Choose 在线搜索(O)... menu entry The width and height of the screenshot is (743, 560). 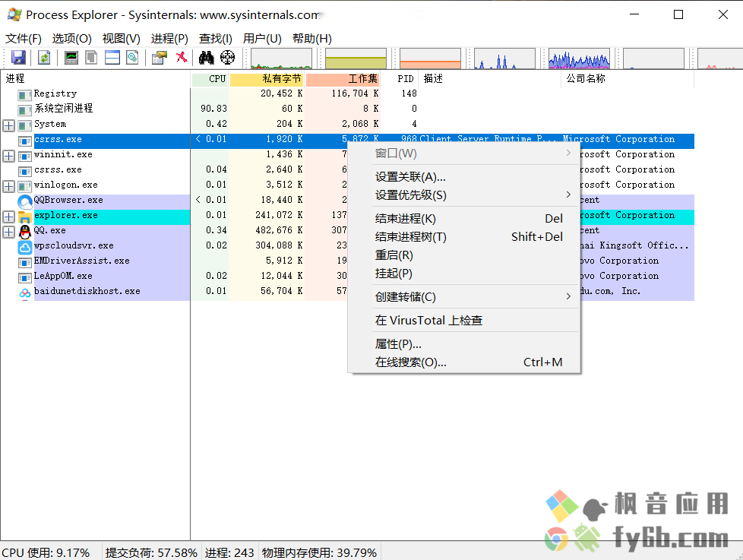pyautogui.click(x=476, y=362)
